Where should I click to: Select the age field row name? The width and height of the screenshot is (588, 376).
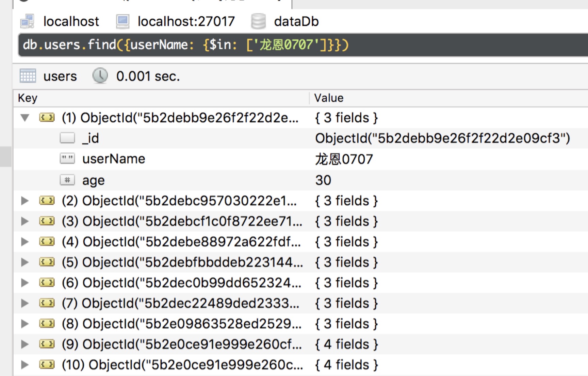pos(93,181)
